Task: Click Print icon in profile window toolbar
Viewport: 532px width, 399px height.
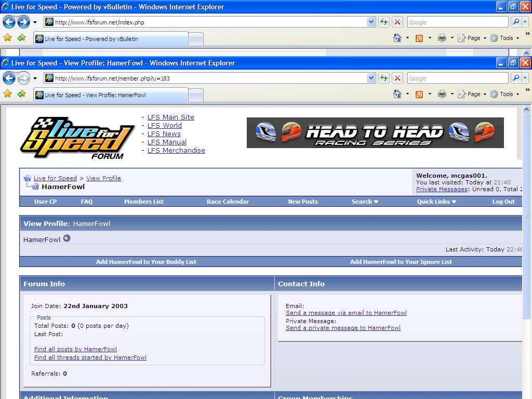Action: coord(442,95)
